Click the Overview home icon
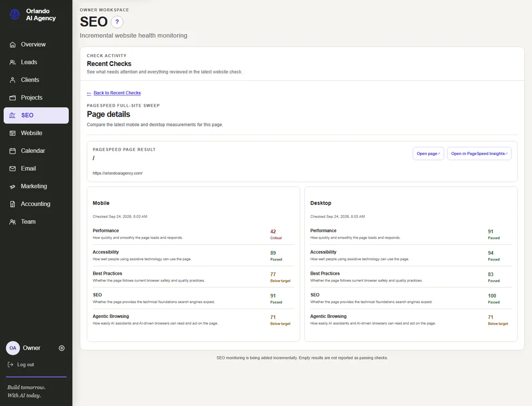 (x=13, y=45)
